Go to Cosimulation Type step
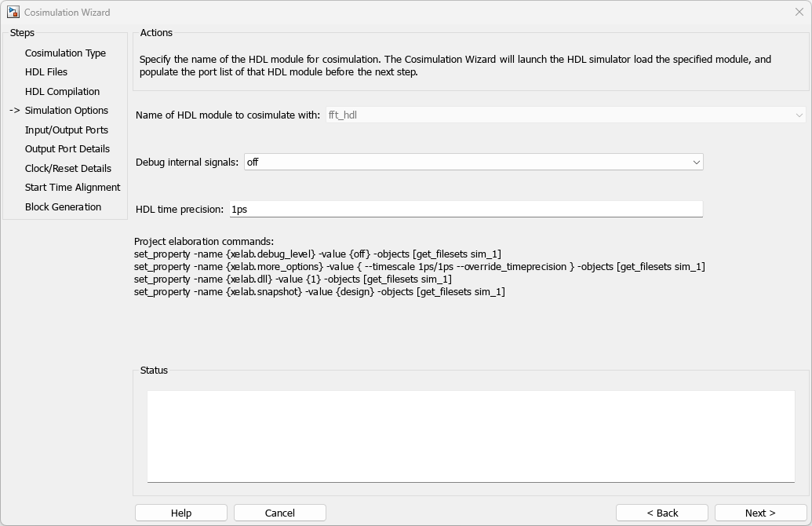The height and width of the screenshot is (526, 812). tap(65, 53)
